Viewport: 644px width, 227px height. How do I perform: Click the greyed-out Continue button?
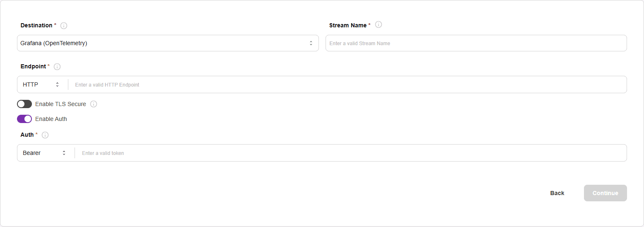coord(605,193)
